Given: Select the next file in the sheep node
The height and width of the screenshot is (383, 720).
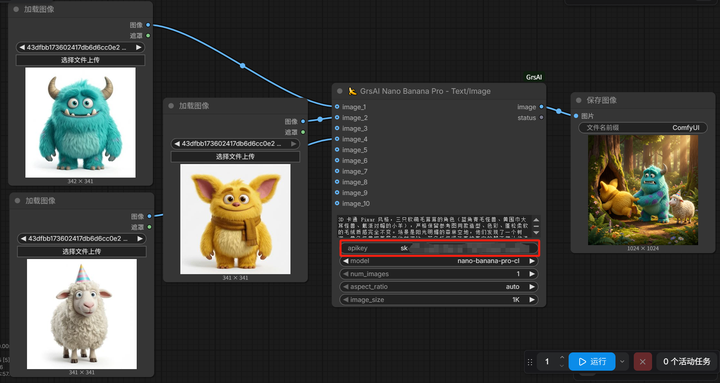Looking at the screenshot, I should (x=140, y=239).
